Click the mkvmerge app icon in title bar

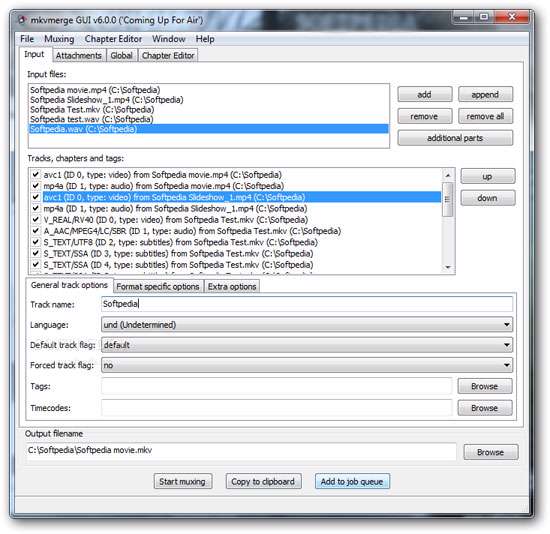[22, 20]
